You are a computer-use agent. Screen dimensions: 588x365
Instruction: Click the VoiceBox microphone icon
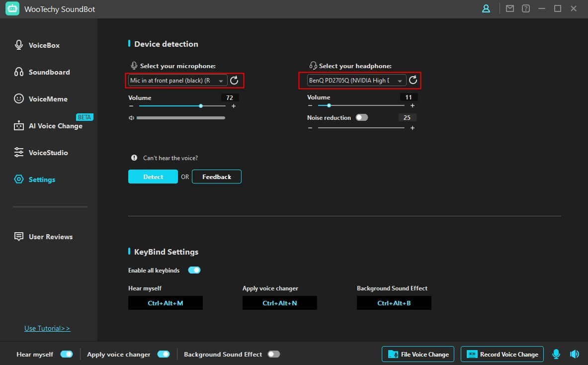pos(19,45)
